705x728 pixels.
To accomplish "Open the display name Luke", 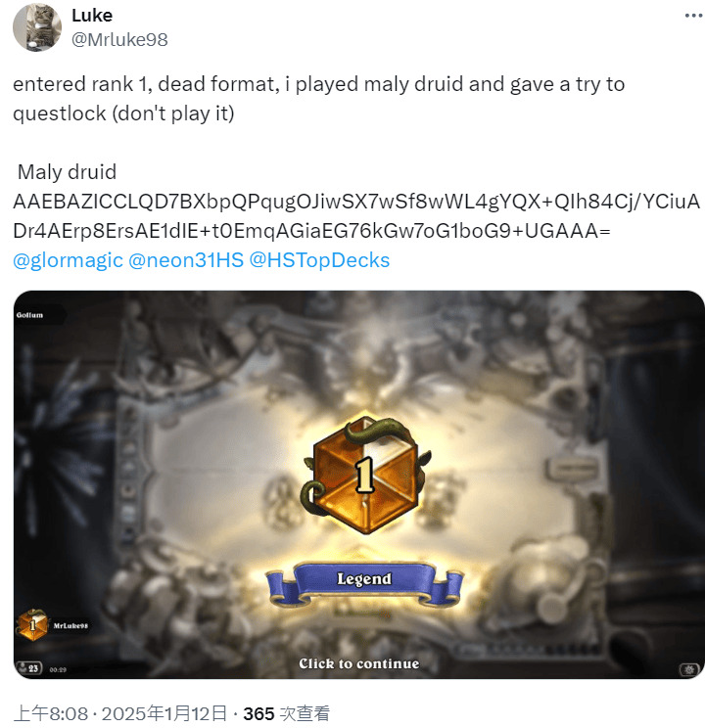I will click(92, 16).
